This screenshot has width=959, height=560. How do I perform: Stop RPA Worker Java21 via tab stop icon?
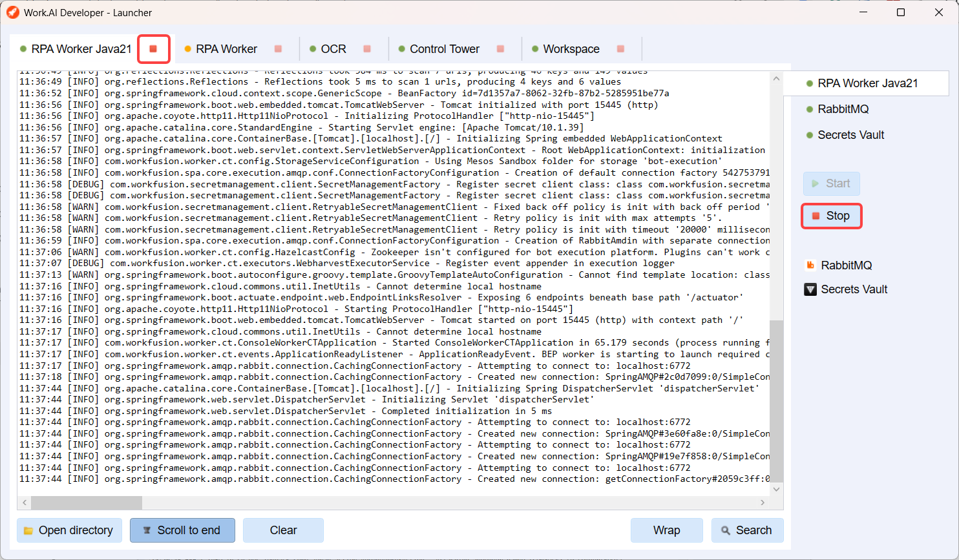point(153,49)
